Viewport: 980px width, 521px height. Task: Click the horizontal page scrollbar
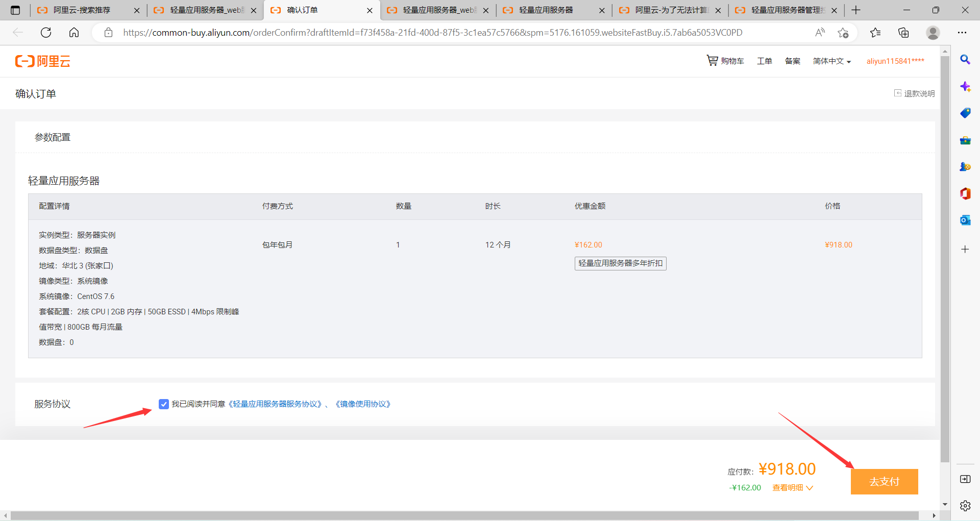[x=464, y=516]
